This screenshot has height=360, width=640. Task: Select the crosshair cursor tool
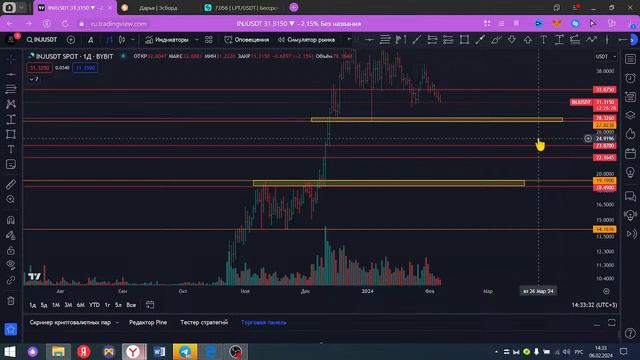(x=11, y=59)
